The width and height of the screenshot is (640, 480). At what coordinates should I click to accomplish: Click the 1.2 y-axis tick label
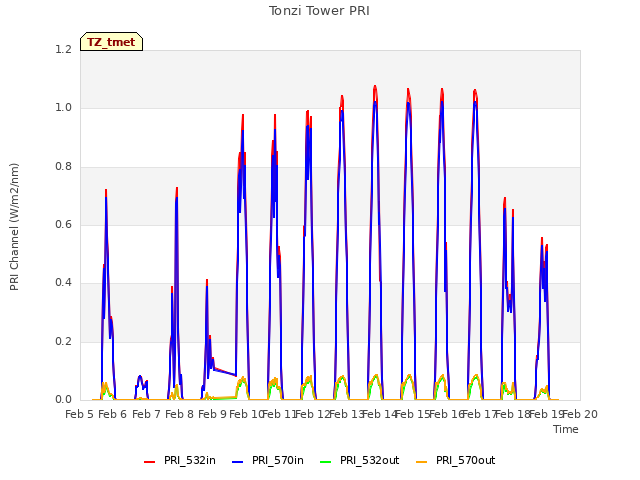pos(63,49)
